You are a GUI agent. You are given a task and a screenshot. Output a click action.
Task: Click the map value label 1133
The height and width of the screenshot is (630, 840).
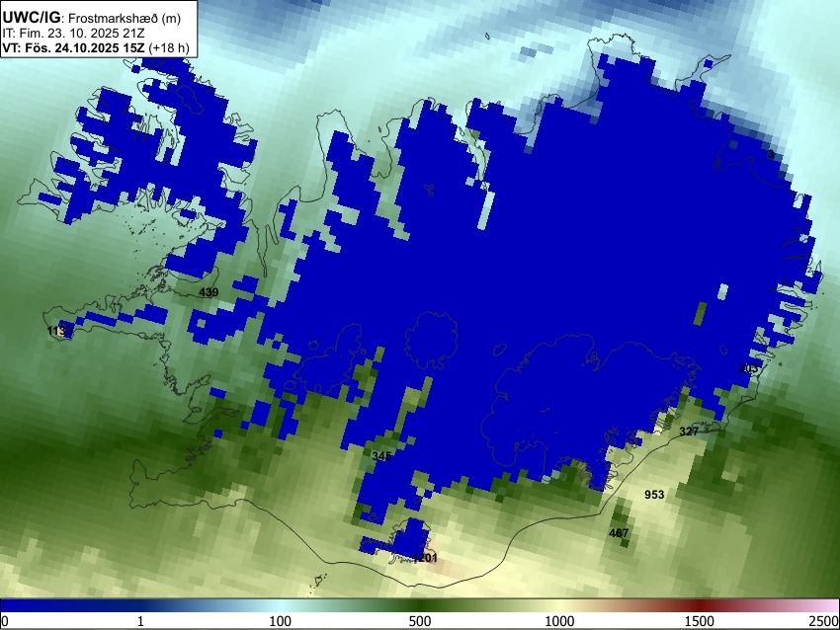pyautogui.click(x=59, y=331)
